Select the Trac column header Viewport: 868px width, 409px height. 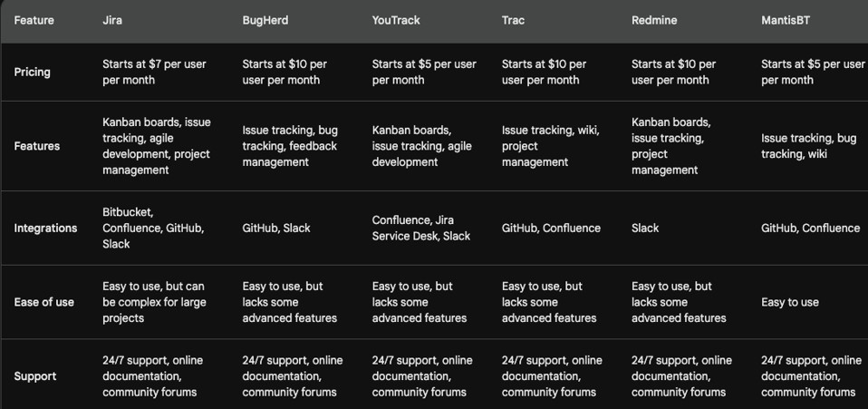[x=513, y=21]
